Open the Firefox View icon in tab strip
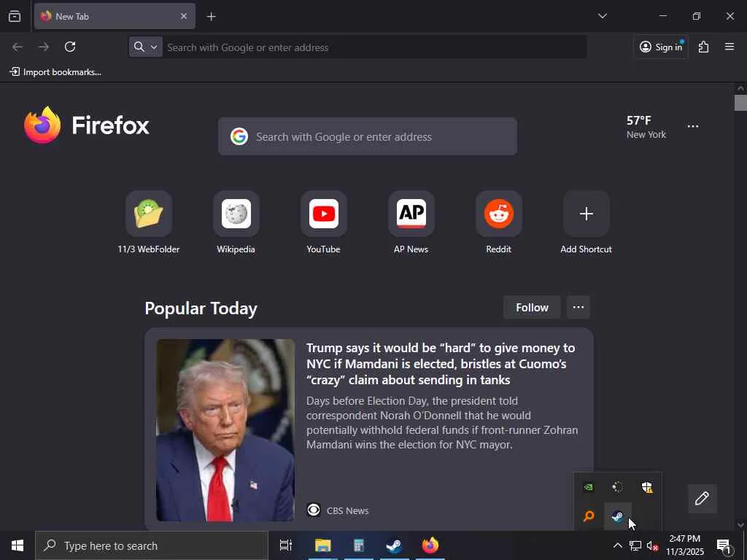 [15, 16]
